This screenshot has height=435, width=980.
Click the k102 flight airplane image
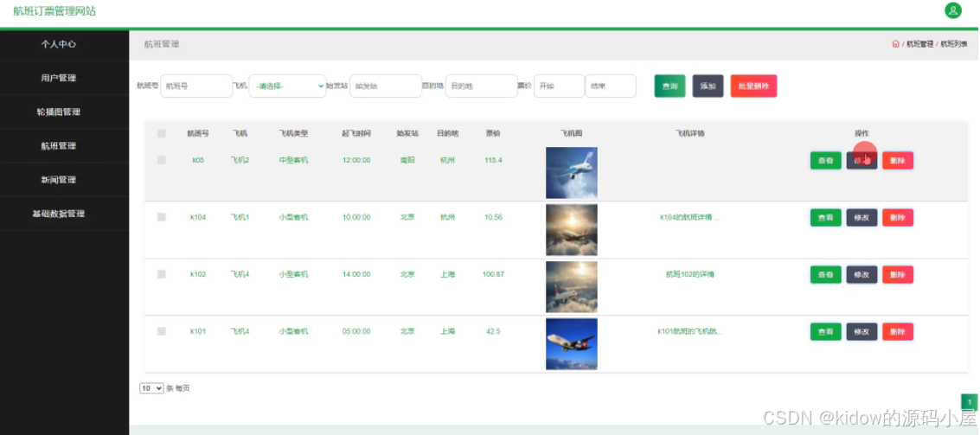click(x=571, y=287)
